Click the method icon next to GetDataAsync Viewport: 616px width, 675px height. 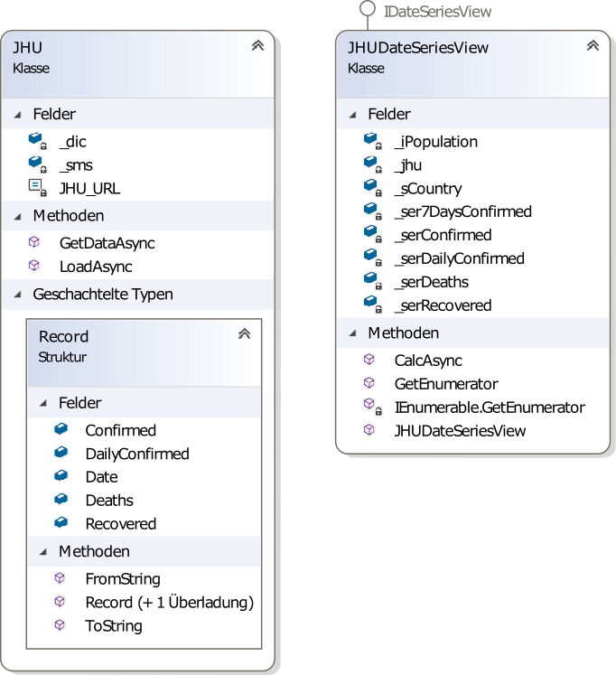pyautogui.click(x=34, y=242)
